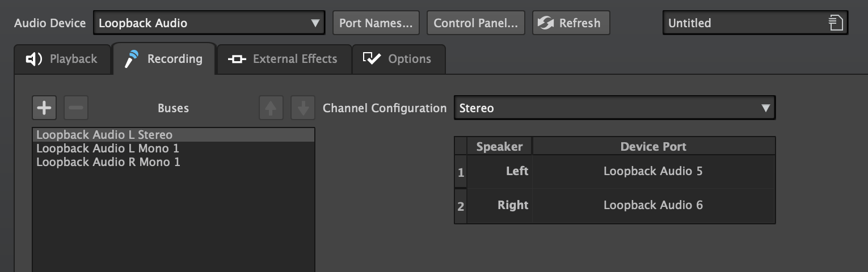The image size is (868, 272).
Task: Click the Loopback Audio 6 device port cell
Action: tap(653, 205)
